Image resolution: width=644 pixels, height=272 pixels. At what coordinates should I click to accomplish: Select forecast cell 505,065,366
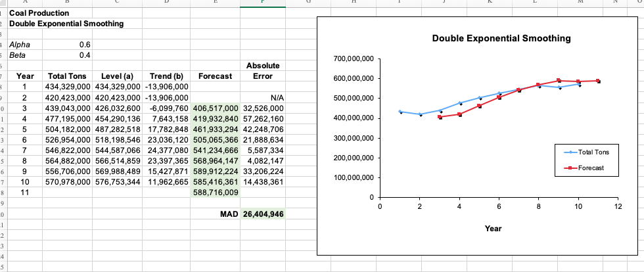click(216, 140)
